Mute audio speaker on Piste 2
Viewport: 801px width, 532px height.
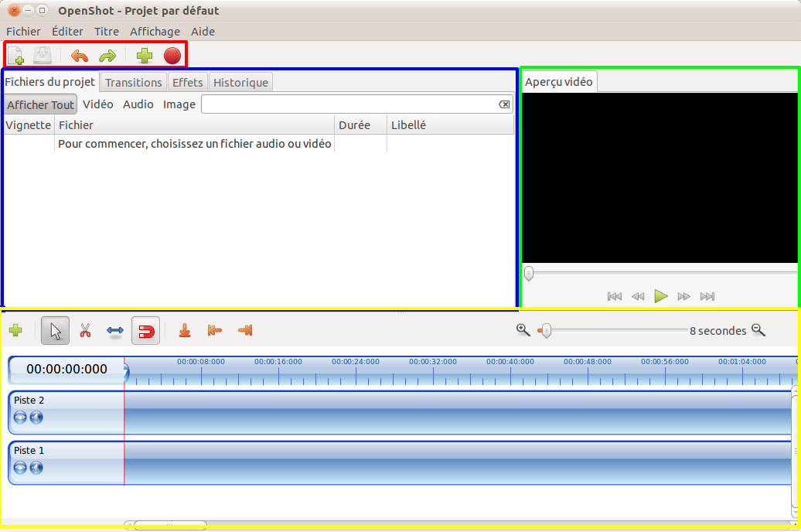tap(36, 418)
